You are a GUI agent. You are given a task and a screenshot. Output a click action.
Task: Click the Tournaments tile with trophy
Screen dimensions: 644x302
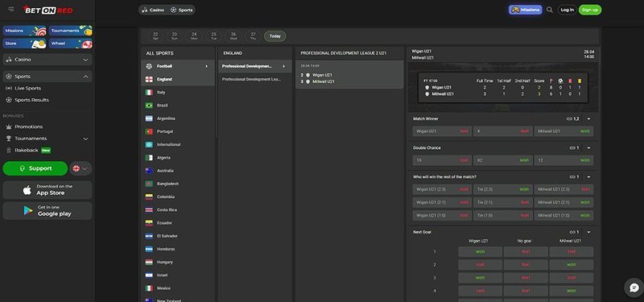click(71, 31)
